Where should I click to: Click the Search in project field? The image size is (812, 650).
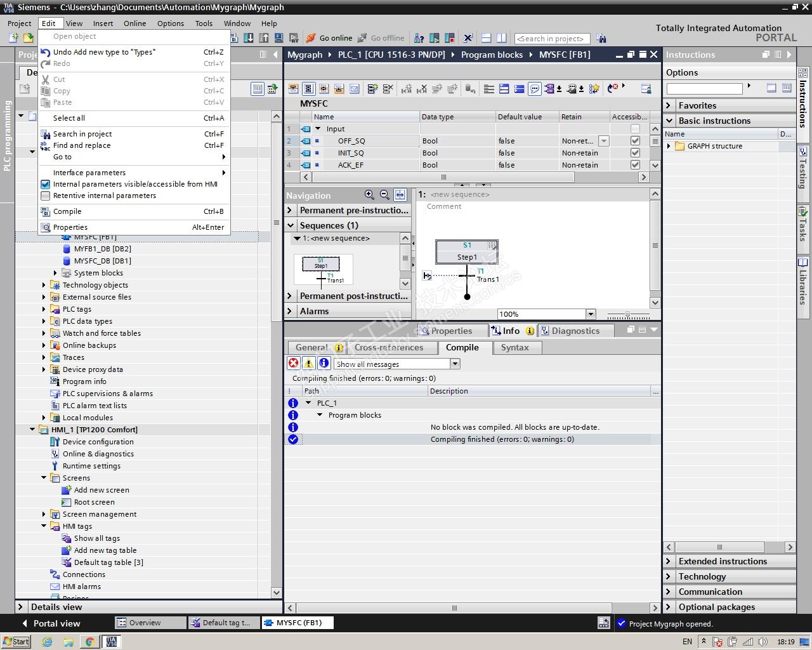(552, 39)
